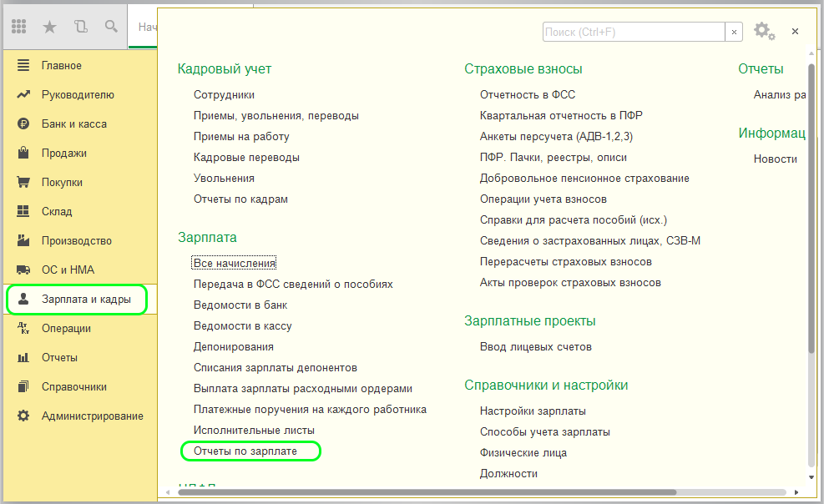The width and height of the screenshot is (824, 504).
Task: Open the sections menu grid icon
Action: pyautogui.click(x=19, y=27)
